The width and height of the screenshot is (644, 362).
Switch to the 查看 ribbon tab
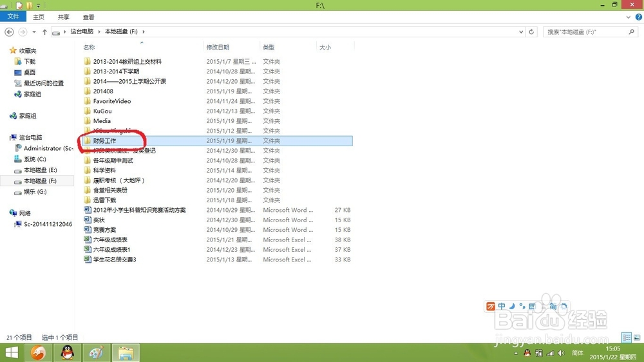89,17
